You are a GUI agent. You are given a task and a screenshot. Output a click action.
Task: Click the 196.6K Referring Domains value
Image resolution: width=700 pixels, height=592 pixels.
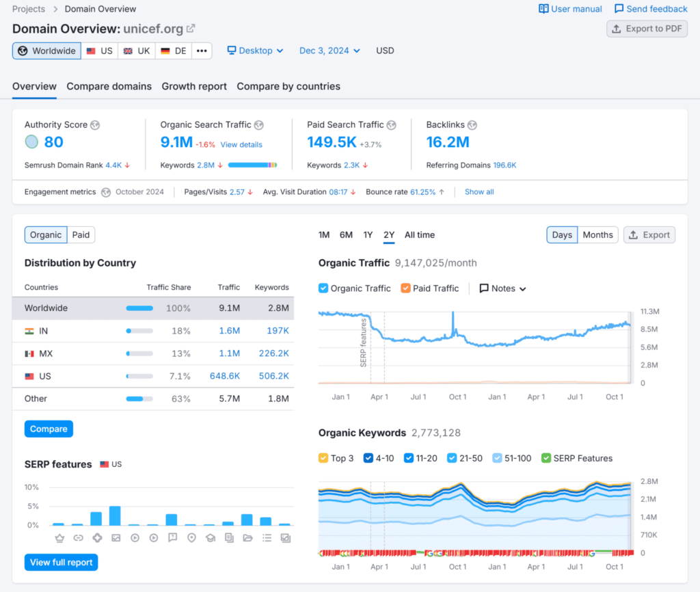504,165
